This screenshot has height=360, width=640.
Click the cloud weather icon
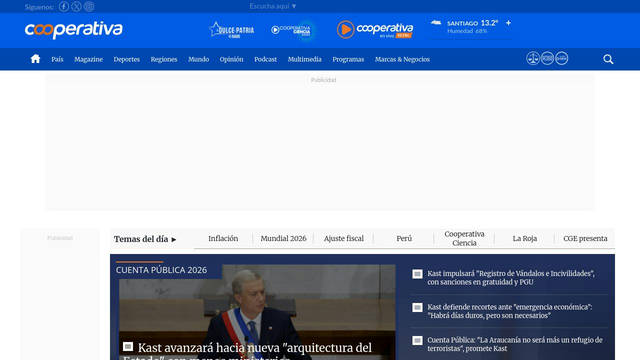click(x=436, y=23)
